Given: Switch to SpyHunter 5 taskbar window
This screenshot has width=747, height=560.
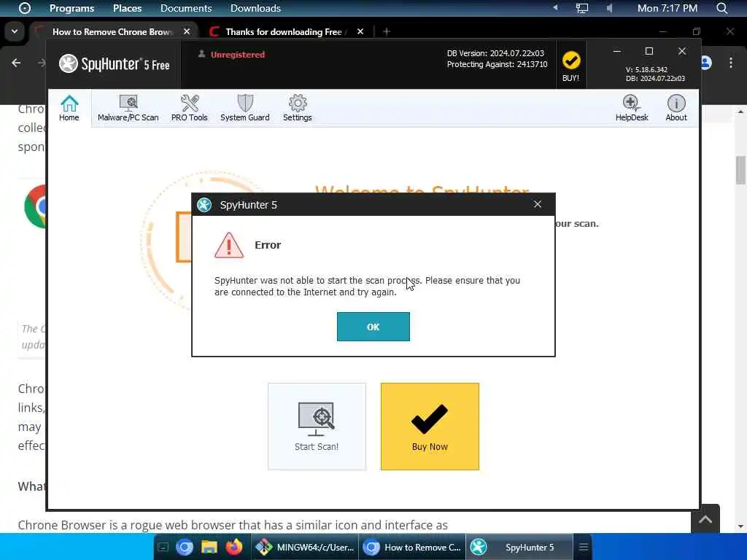Looking at the screenshot, I should pyautogui.click(x=519, y=547).
